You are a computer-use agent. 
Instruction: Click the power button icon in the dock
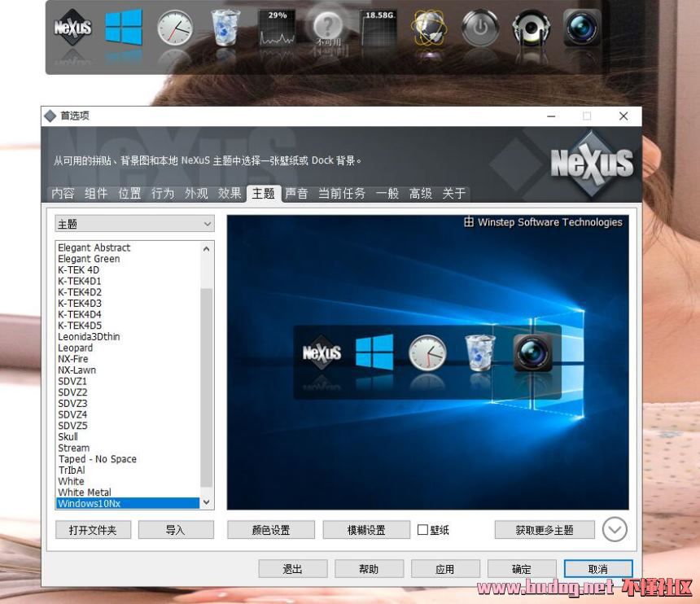(480, 29)
